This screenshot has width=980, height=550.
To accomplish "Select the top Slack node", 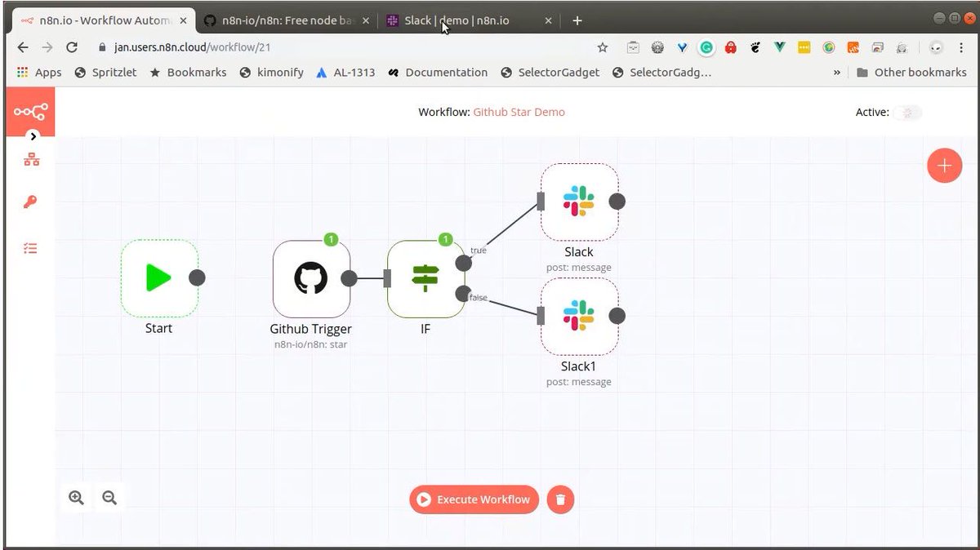I will [579, 202].
